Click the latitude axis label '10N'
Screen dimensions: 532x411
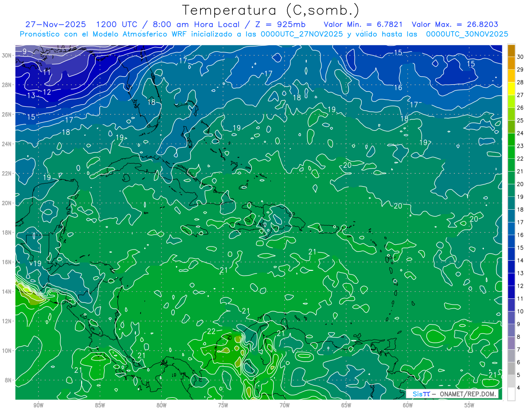click(x=7, y=350)
